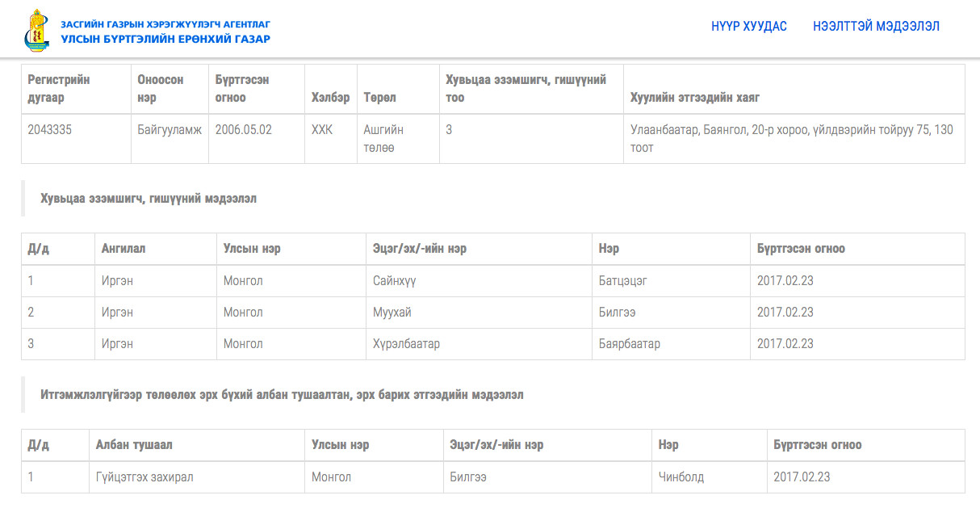Viewport: 980px width, 508px height.
Task: Open the НЭЭЛТТЭЙ МЭДЭЭЛЭЛ menu item
Action: 876,26
